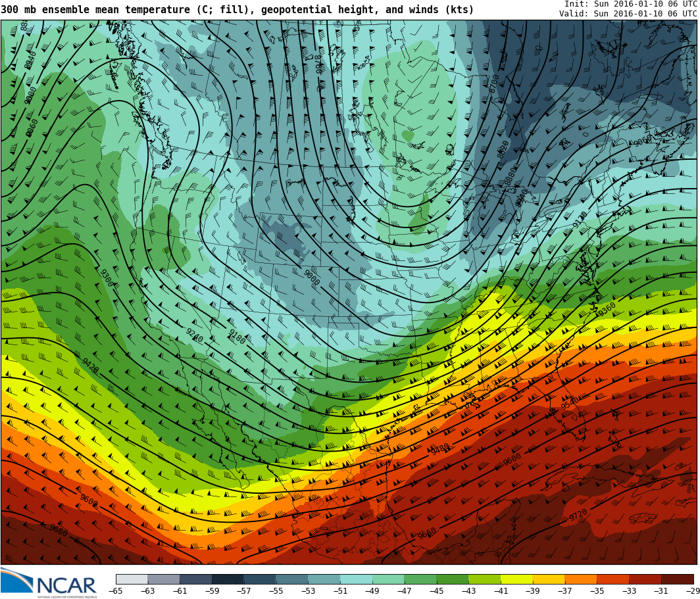This screenshot has height=599, width=700.
Task: Click the Init time label
Action: (630, 4)
